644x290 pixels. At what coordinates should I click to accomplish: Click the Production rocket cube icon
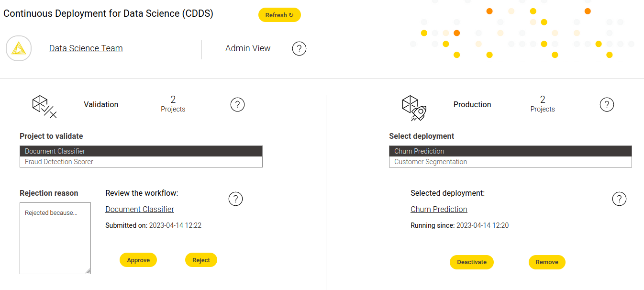414,107
